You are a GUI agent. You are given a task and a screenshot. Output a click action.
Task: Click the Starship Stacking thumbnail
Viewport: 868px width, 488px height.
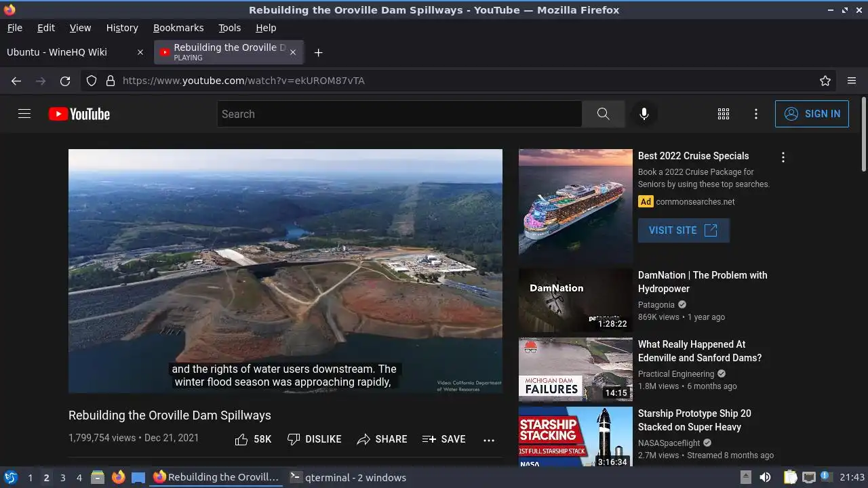click(576, 436)
